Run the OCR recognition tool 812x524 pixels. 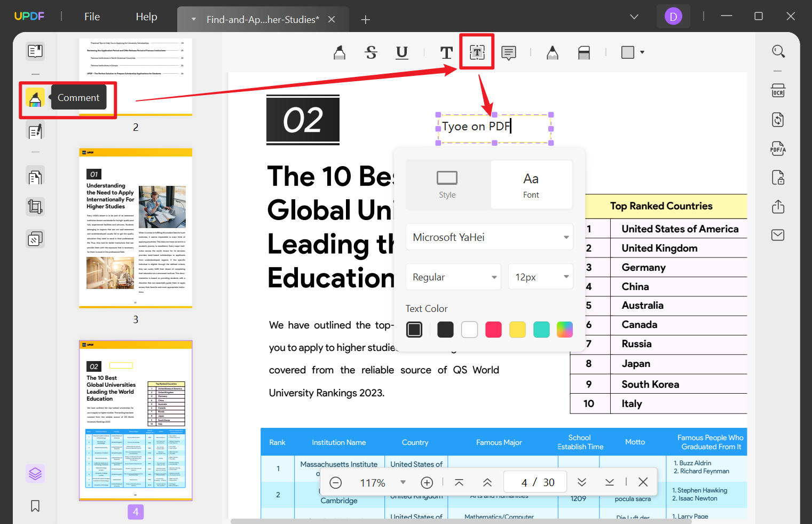tap(778, 91)
